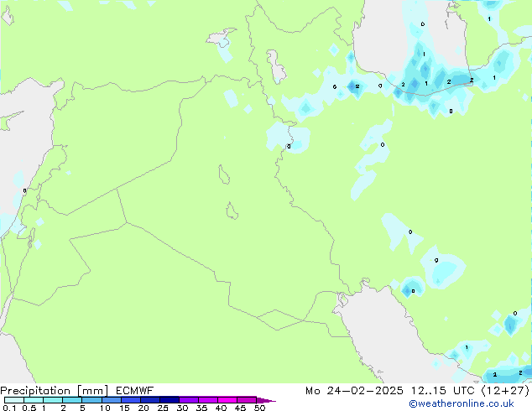Pick the 2–5 mm cyan legend swatch
The width and height of the screenshot is (532, 411).
[72, 400]
